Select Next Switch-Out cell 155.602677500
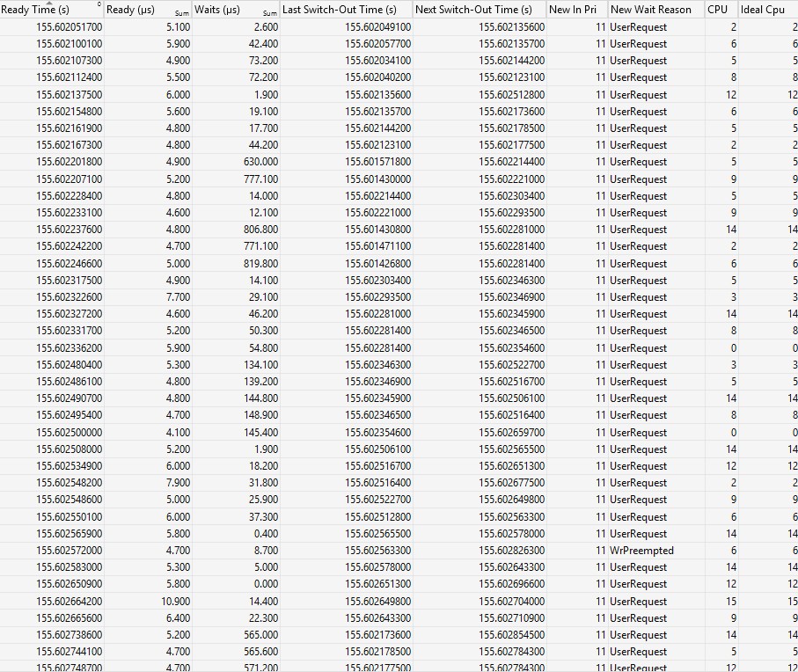The height and width of the screenshot is (672, 798). [511, 483]
